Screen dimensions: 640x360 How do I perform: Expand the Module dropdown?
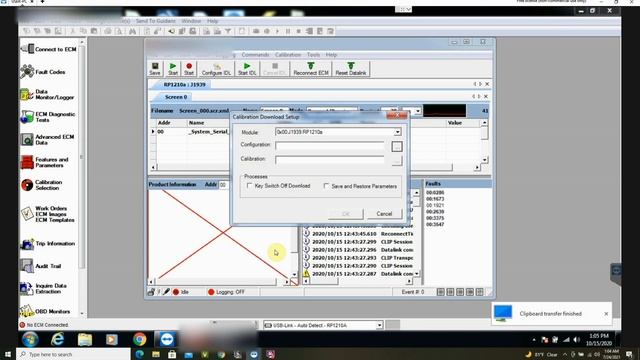pyautogui.click(x=397, y=132)
